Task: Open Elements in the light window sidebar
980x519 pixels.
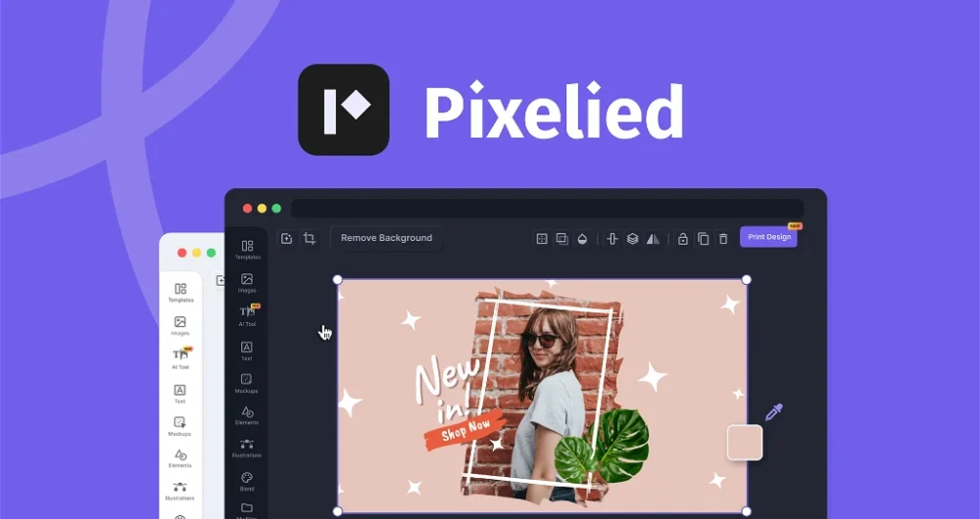Action: 180,458
